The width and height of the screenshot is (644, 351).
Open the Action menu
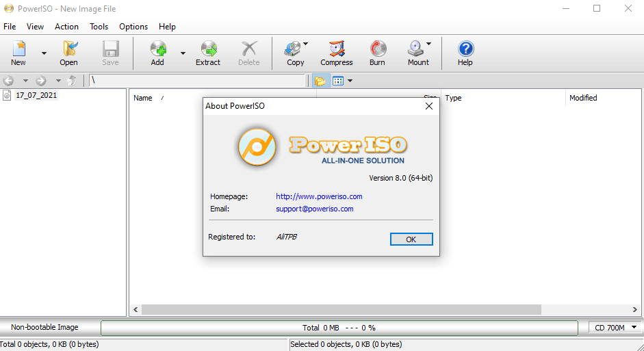coord(66,27)
